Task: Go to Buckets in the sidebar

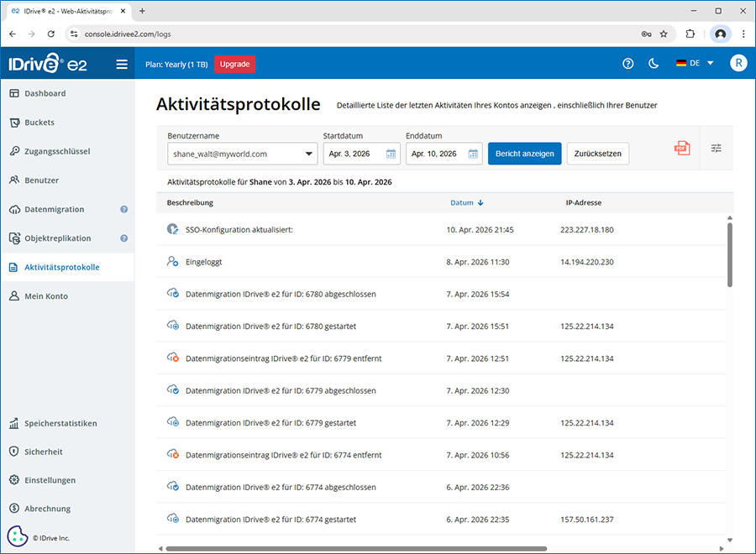Action: (x=39, y=123)
